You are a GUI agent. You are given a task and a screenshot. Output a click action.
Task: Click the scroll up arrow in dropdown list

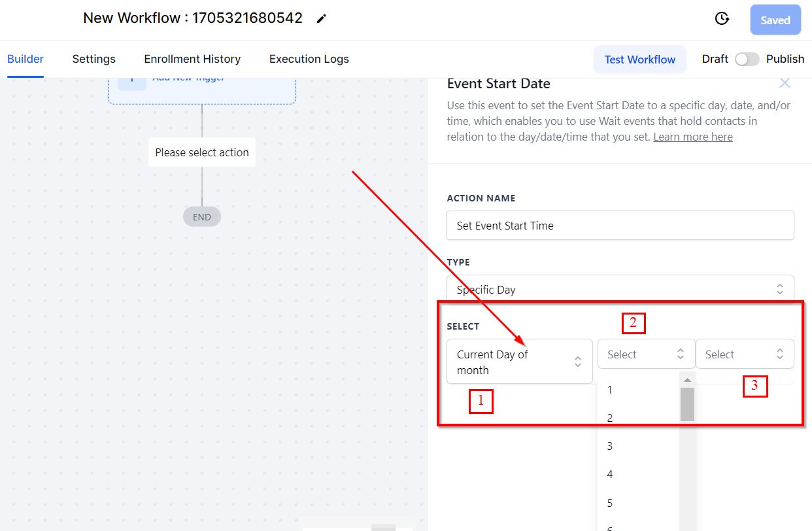tap(687, 380)
